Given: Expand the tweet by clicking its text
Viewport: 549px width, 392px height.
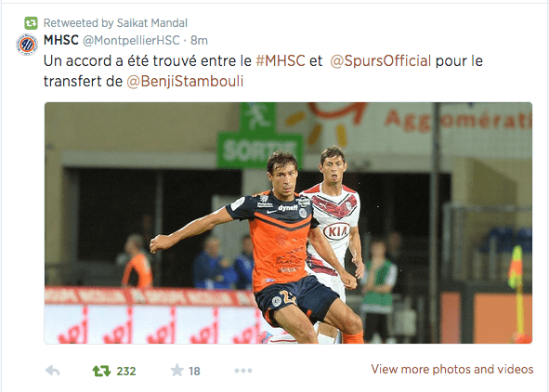Looking at the screenshot, I should point(263,71).
